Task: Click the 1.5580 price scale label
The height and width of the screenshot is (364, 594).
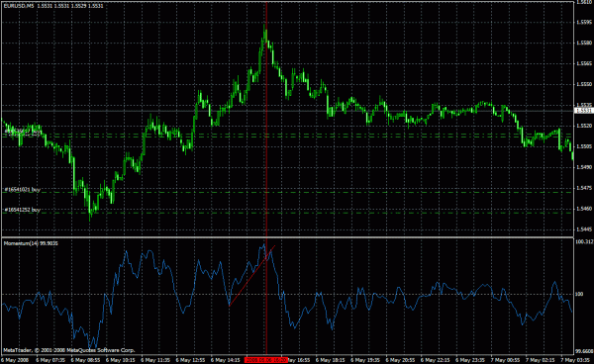Action: pyautogui.click(x=584, y=43)
